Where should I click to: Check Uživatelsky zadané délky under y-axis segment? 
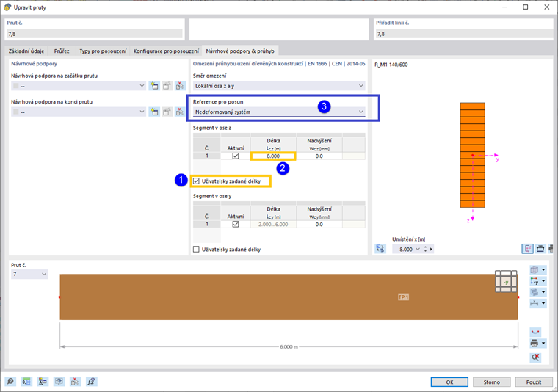[196, 250]
